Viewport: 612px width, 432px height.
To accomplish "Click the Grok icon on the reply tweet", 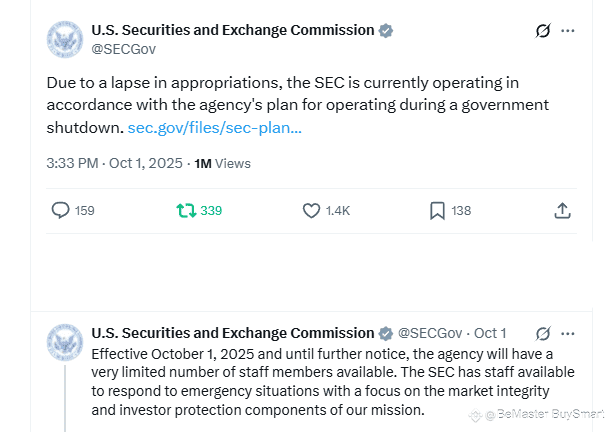I will pyautogui.click(x=544, y=333).
